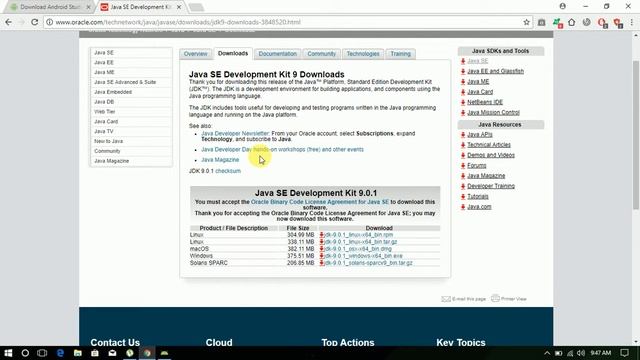Open Action Center notification icon
This screenshot has width=640, height=360.
tap(625, 353)
